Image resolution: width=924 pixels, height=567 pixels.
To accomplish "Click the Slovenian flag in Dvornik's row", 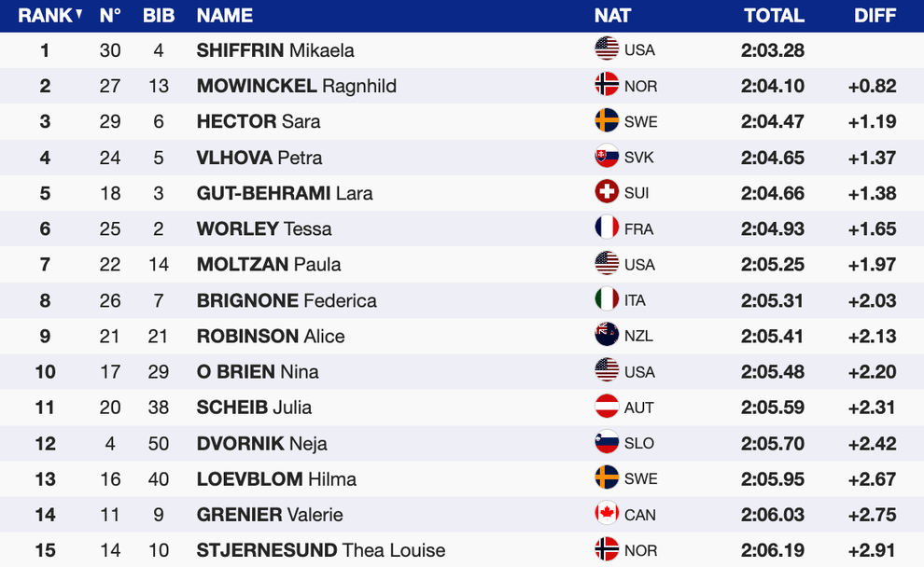I will click(607, 442).
